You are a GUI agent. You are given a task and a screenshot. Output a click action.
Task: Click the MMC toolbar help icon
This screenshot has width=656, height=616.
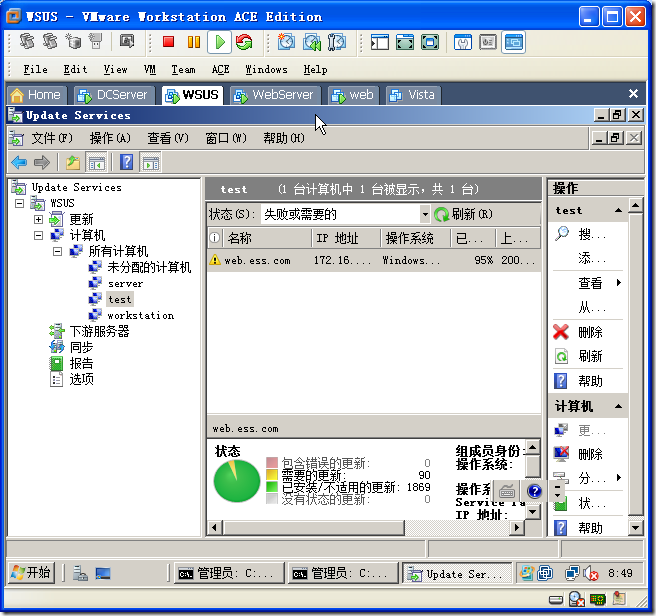(x=126, y=162)
